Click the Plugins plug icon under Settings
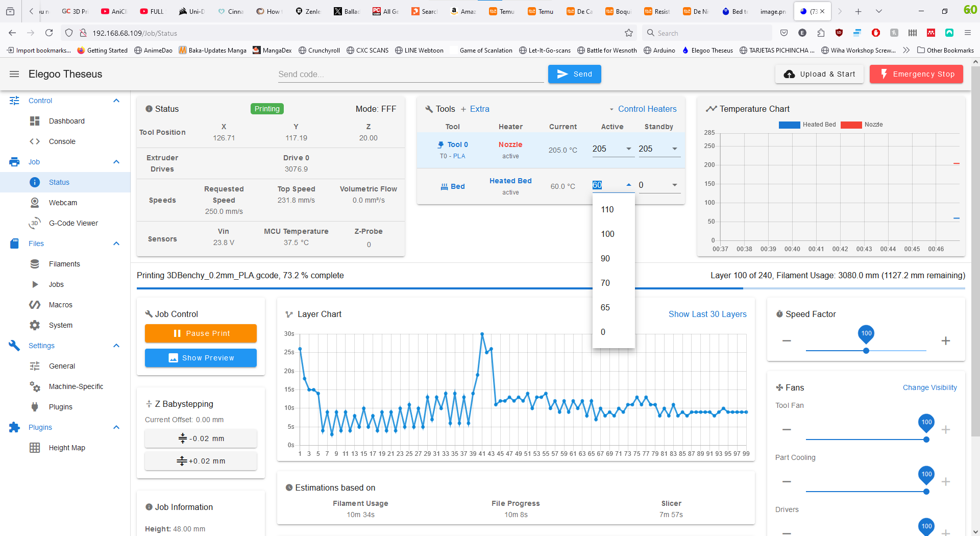Image resolution: width=980 pixels, height=536 pixels. tap(35, 407)
